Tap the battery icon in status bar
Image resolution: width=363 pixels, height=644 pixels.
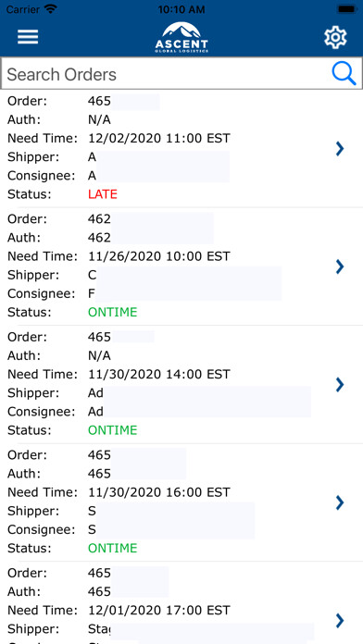346,9
